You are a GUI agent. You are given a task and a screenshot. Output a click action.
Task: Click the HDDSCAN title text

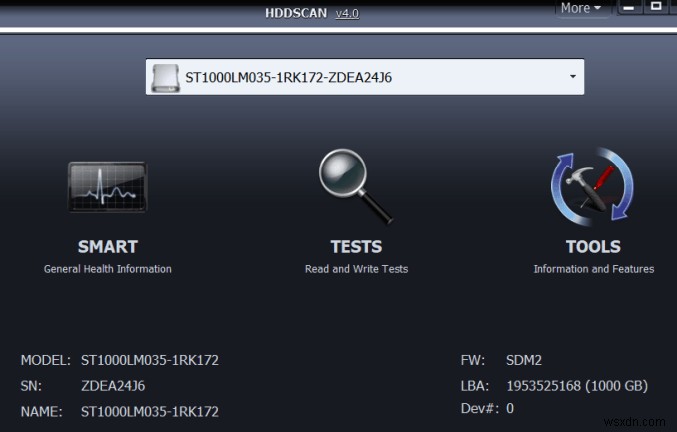296,13
